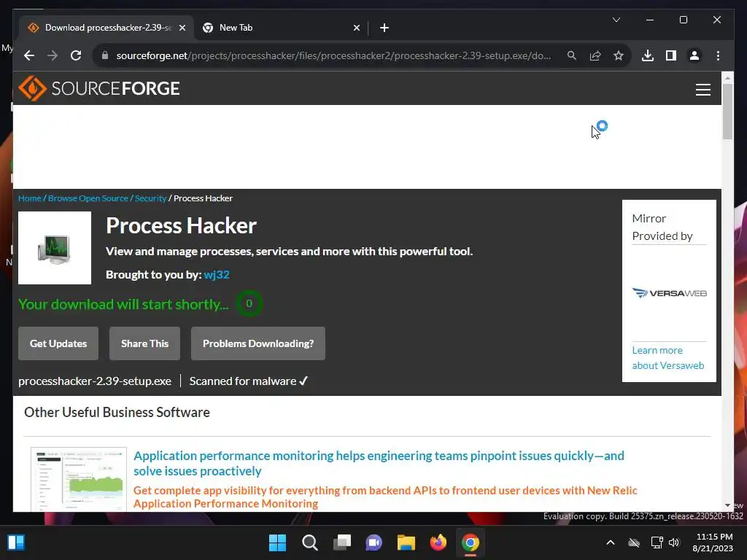This screenshot has width=747, height=560.
Task: Open Learn more about Versaweb link
Action: point(668,357)
